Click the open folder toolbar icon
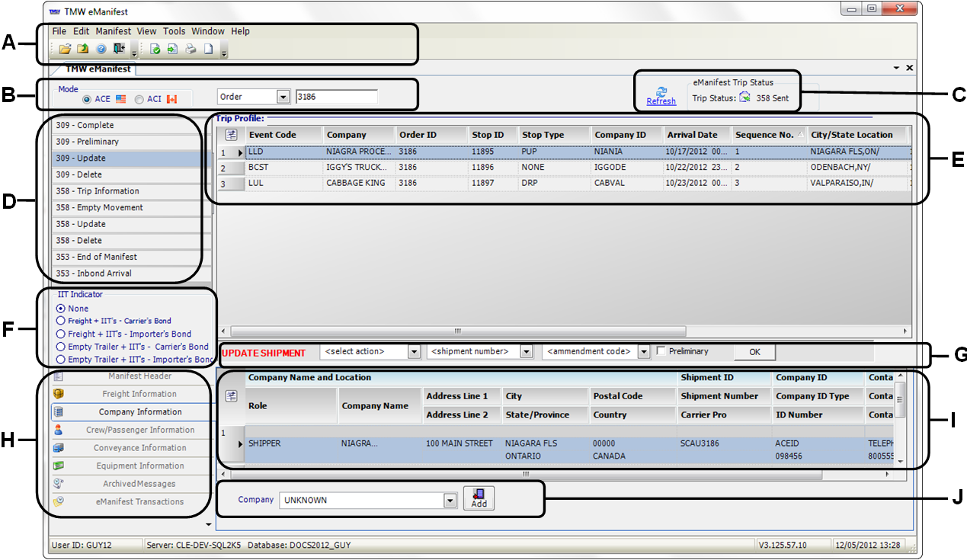This screenshot has width=967, height=560. pos(66,50)
